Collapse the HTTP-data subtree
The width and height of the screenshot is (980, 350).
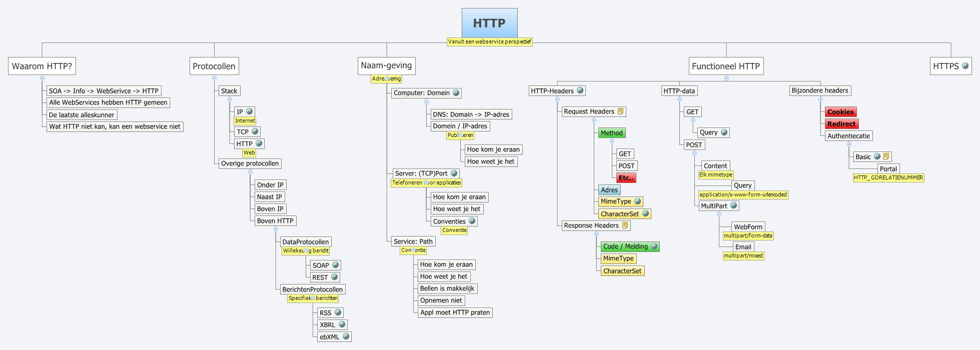679,99
